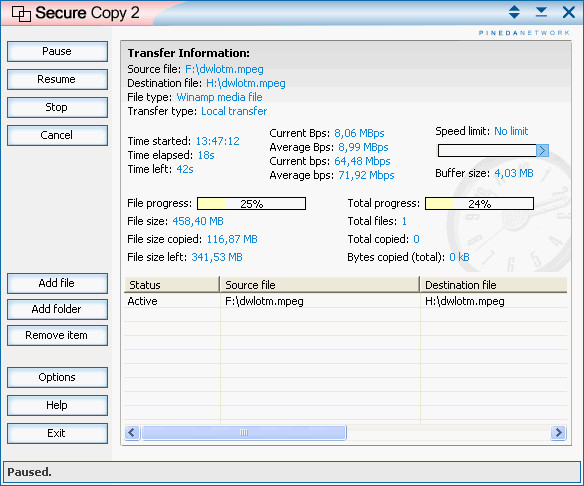This screenshot has width=584, height=486.
Task: Click the Source file column header
Action: click(320, 285)
